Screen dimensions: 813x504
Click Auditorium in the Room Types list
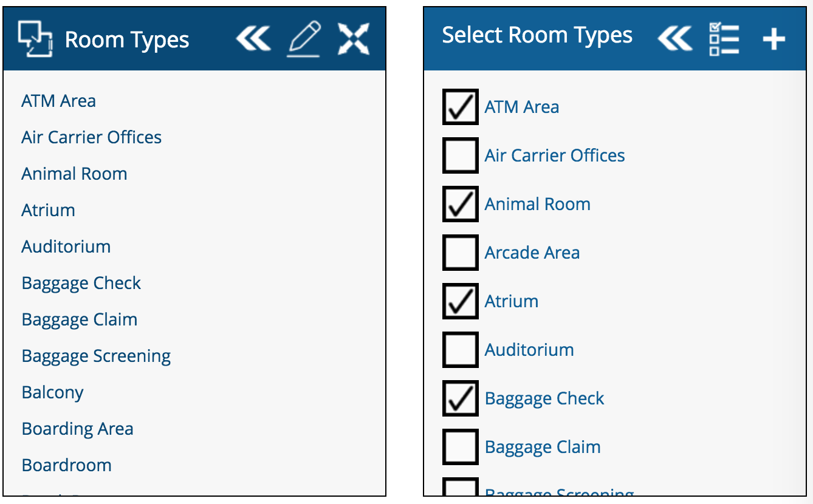[66, 247]
